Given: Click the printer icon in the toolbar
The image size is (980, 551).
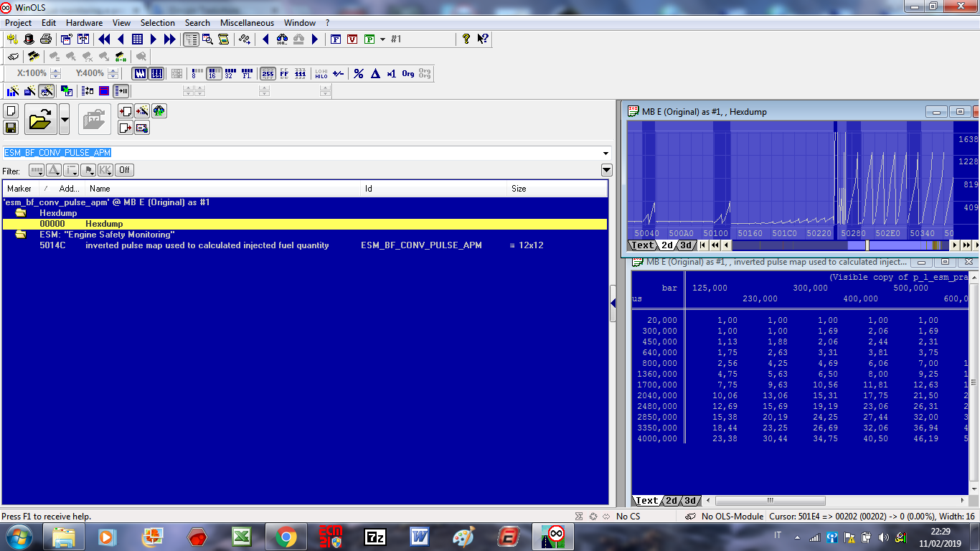Looking at the screenshot, I should (x=46, y=39).
